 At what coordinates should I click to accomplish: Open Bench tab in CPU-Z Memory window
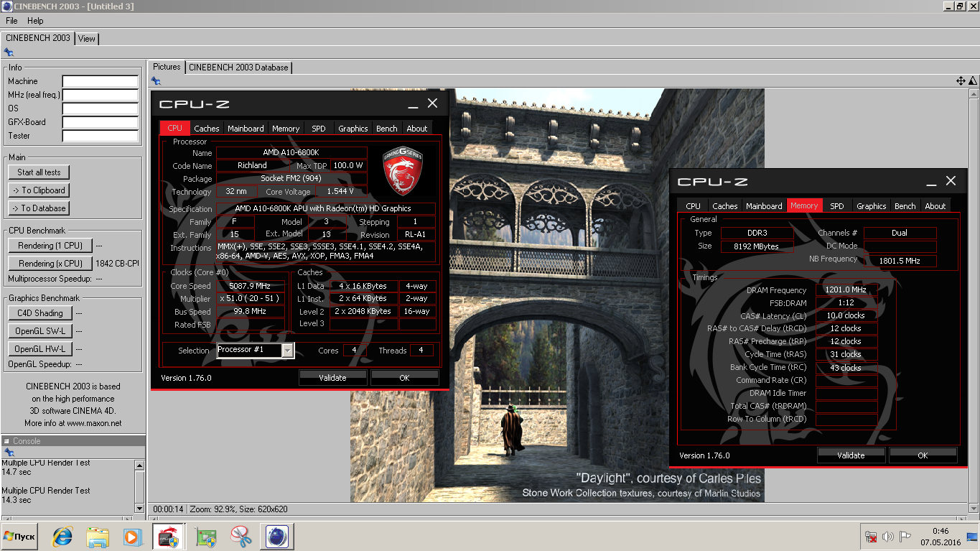(905, 206)
